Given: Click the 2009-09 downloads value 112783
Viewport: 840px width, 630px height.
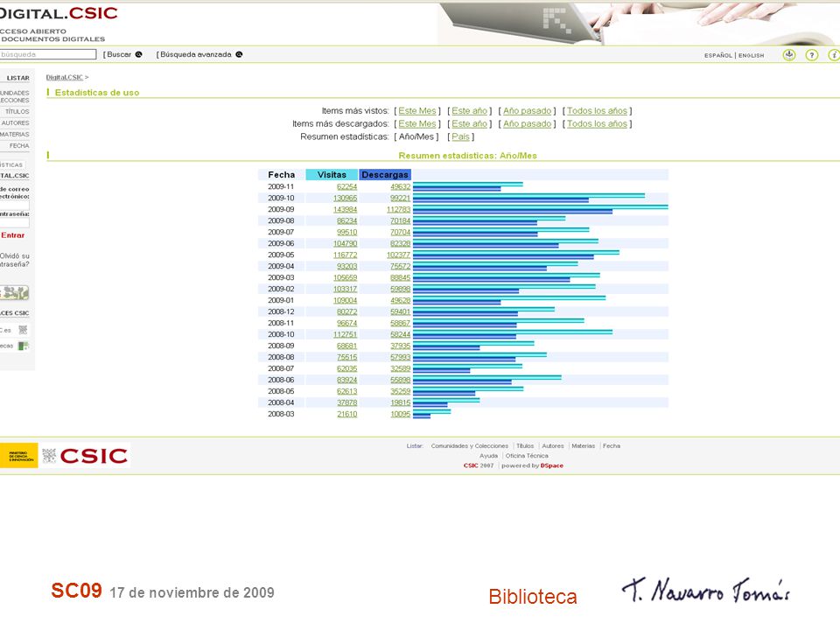Looking at the screenshot, I should click(399, 209).
